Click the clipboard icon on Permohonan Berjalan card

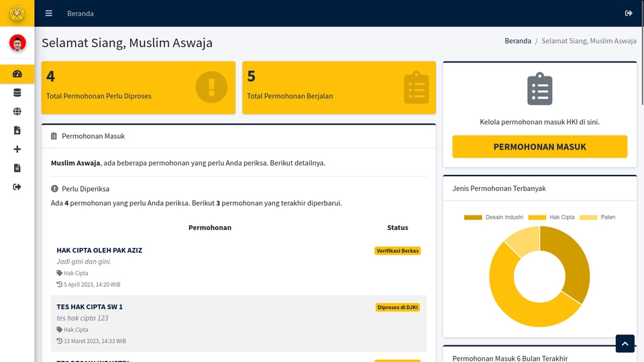(417, 87)
